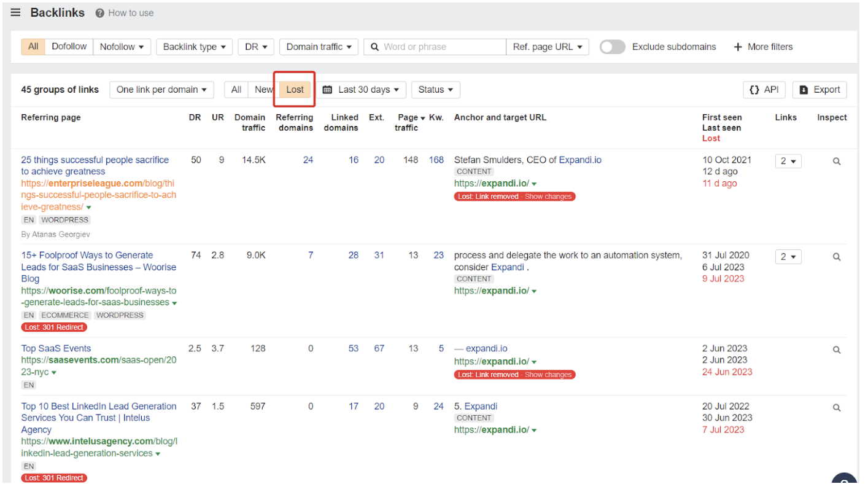This screenshot has height=484, width=868.
Task: Click the expandi.io anchor in saasevents row
Action: [487, 348]
